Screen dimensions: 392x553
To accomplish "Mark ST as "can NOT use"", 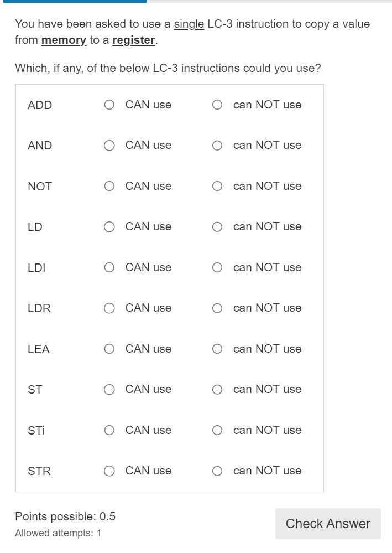I will tap(217, 389).
